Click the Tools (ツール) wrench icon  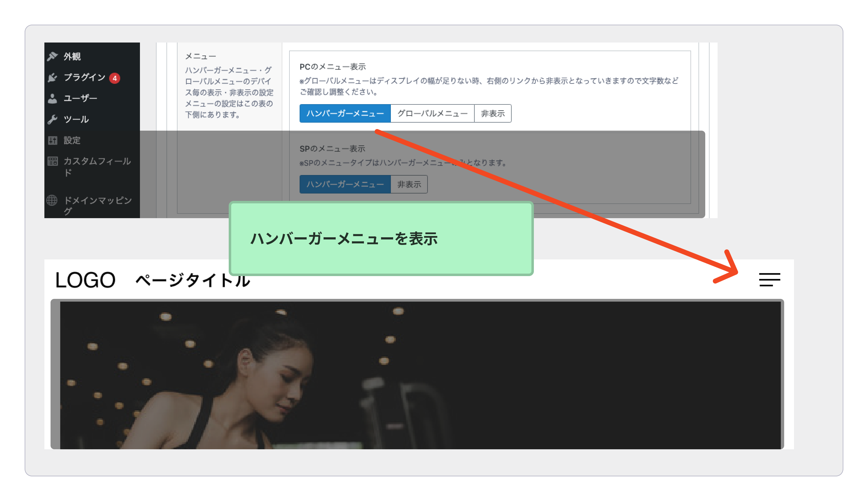[52, 120]
